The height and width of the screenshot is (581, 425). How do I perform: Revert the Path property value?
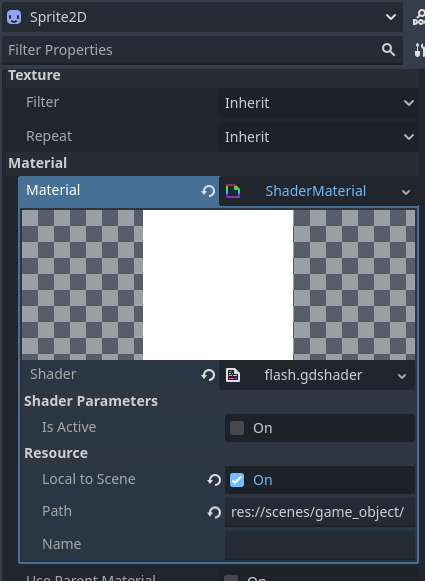pyautogui.click(x=214, y=512)
